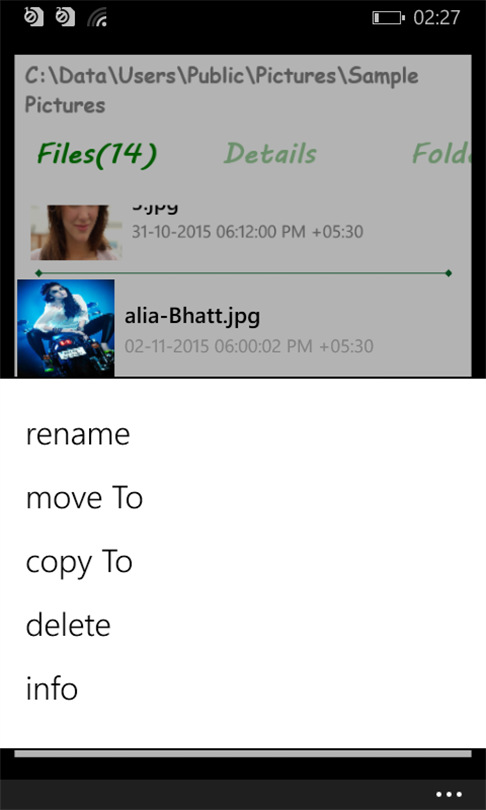
Task: Tap the second SIM card status icon
Action: (65, 17)
